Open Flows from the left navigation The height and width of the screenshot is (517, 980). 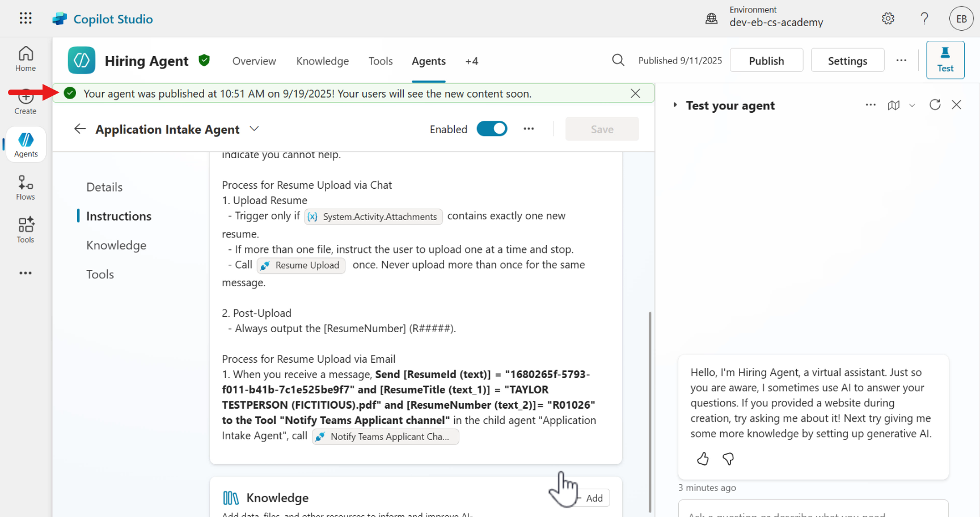point(26,188)
